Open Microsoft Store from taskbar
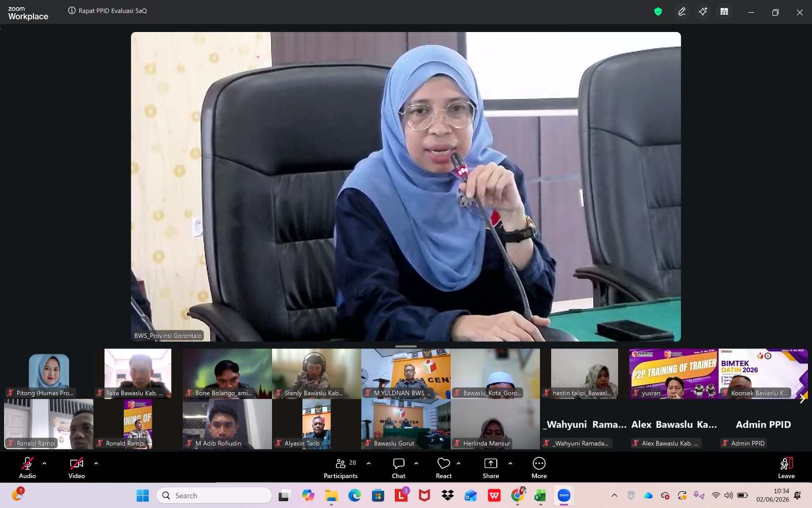 click(378, 495)
